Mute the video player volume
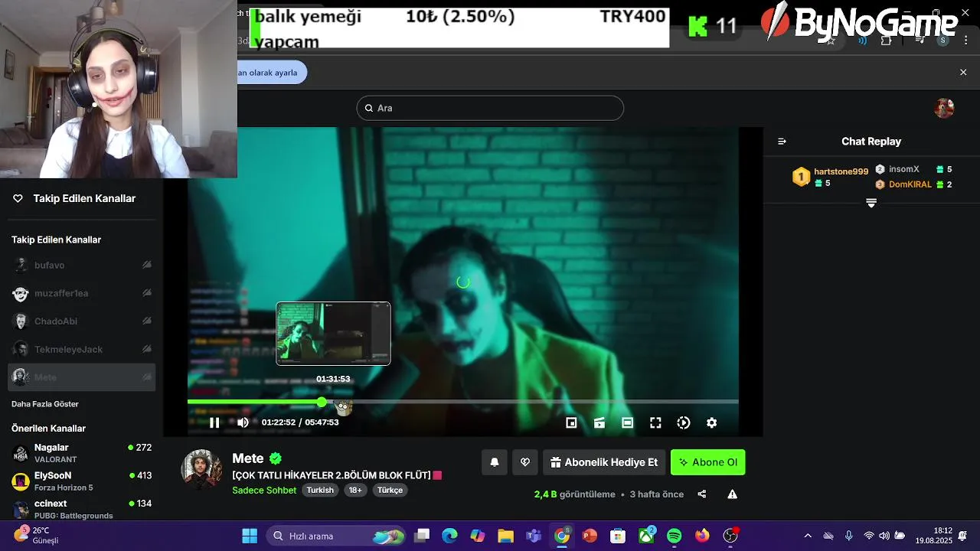The image size is (980, 551). point(243,422)
